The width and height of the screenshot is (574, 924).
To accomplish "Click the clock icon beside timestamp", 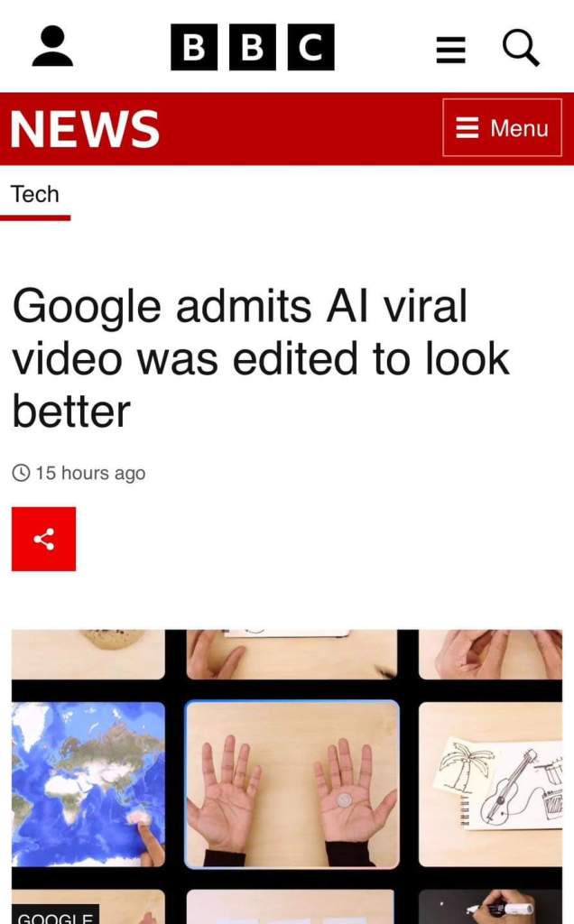I will pyautogui.click(x=22, y=473).
